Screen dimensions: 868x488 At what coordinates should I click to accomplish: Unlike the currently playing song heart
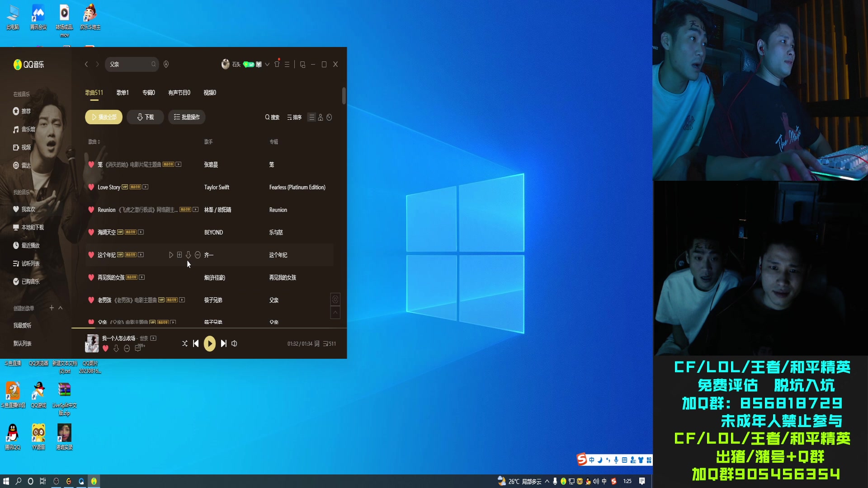[105, 348]
